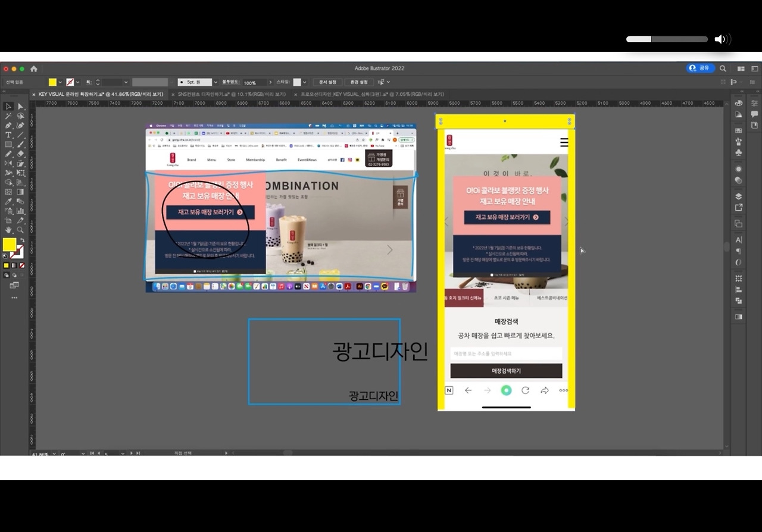Open the Pathfinder panel icon
The width and height of the screenshot is (762, 532).
click(x=739, y=301)
